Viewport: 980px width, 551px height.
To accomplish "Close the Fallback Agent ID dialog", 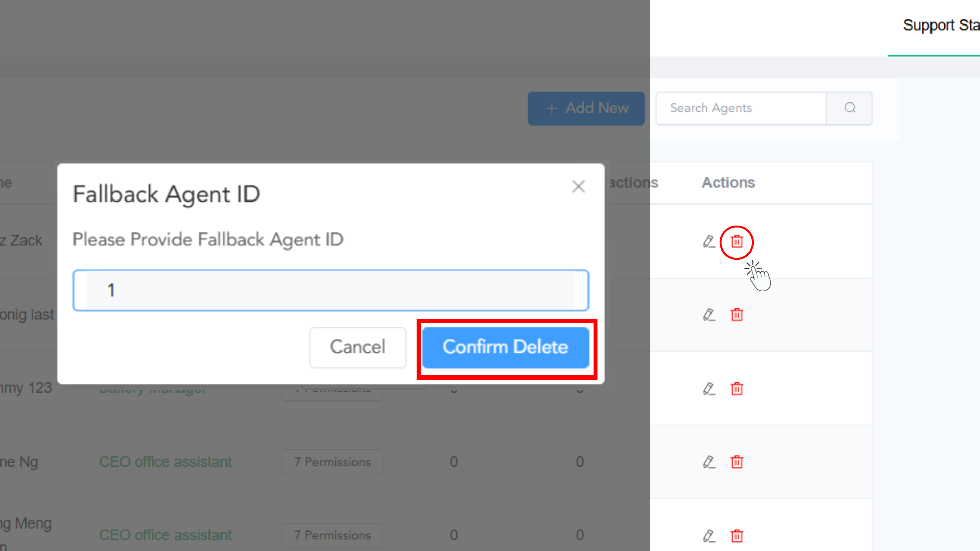I will pyautogui.click(x=578, y=187).
